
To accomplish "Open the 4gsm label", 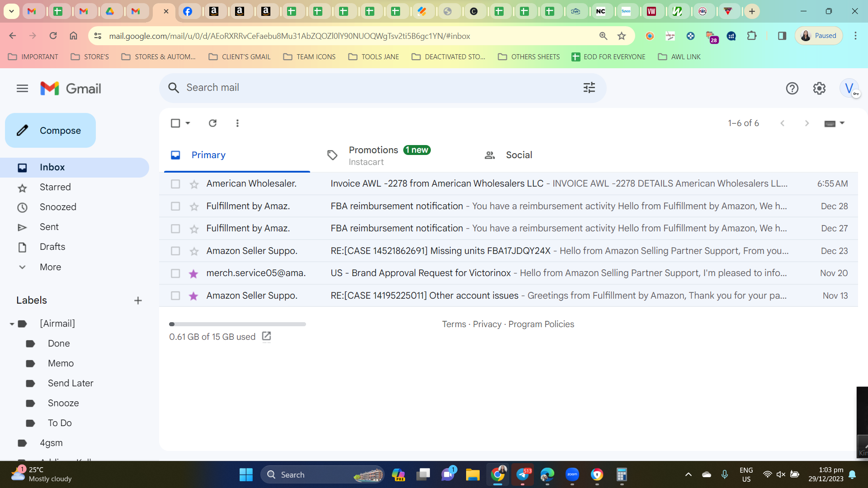I will point(51,443).
